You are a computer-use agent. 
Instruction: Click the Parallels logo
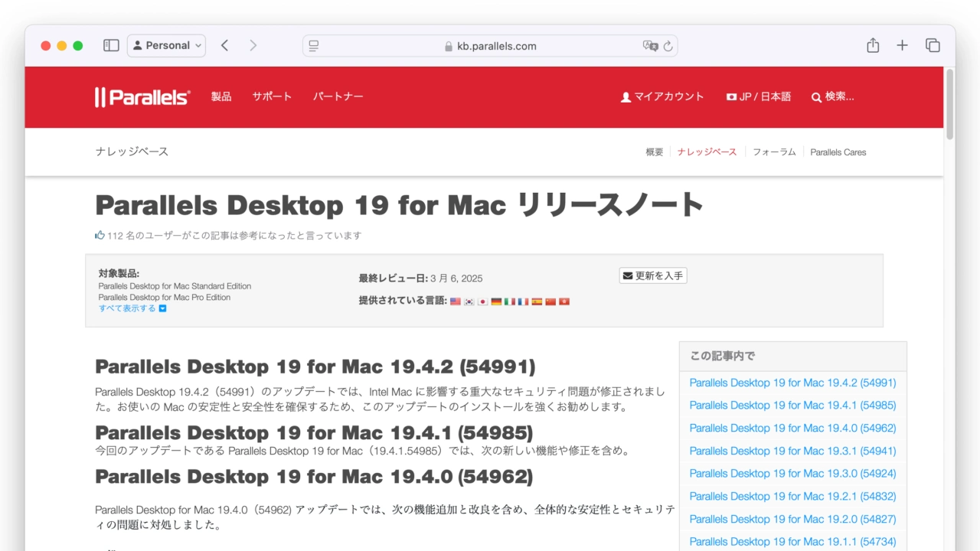point(142,97)
